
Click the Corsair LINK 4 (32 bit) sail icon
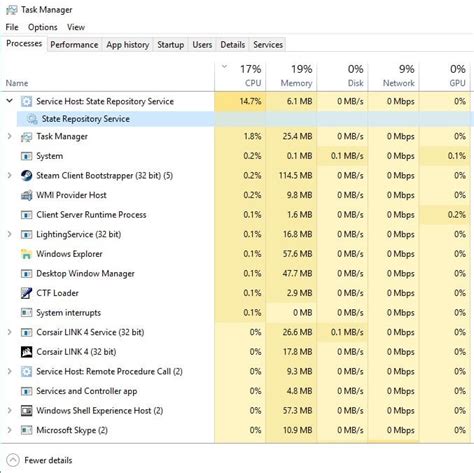(26, 352)
